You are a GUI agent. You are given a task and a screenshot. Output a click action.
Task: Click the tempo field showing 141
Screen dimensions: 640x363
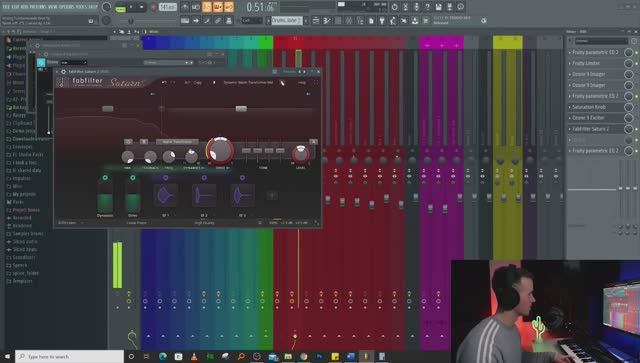click(x=168, y=7)
